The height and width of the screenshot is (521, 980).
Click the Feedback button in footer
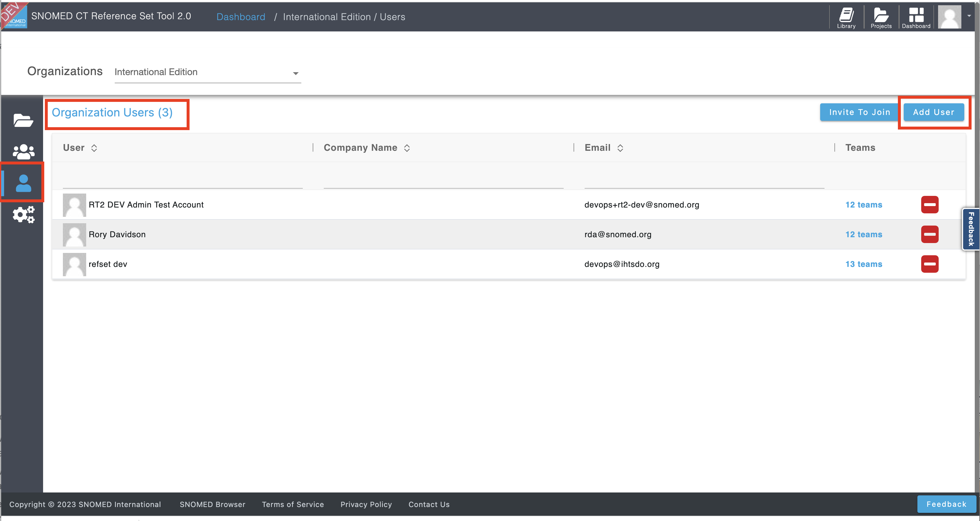click(946, 504)
